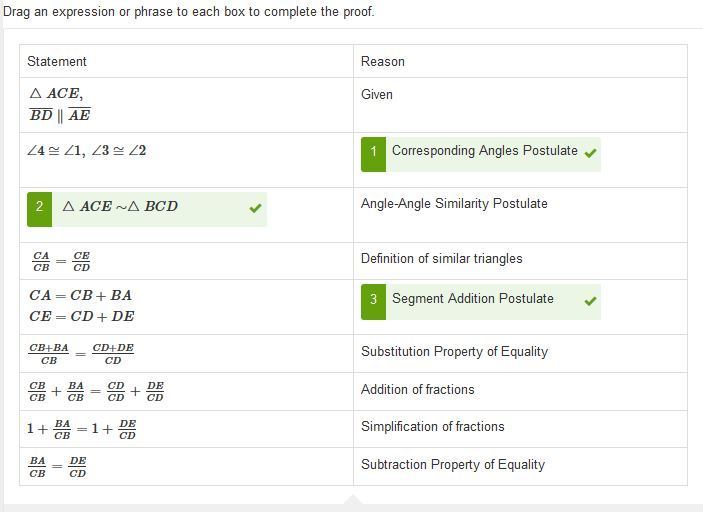The height and width of the screenshot is (512, 703).
Task: Click the Reason column header
Action: [x=383, y=61]
